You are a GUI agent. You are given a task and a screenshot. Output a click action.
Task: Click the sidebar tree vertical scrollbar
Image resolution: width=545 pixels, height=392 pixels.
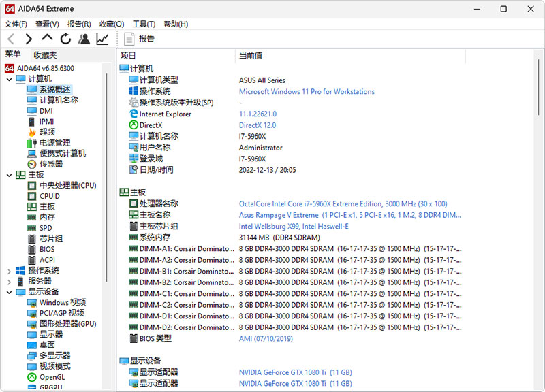[x=106, y=177]
